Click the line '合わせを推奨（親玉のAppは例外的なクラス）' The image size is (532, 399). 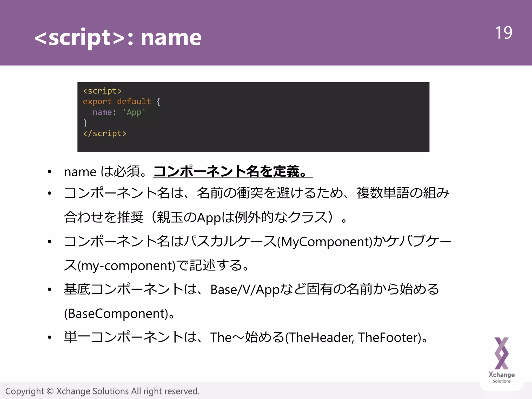coord(205,217)
